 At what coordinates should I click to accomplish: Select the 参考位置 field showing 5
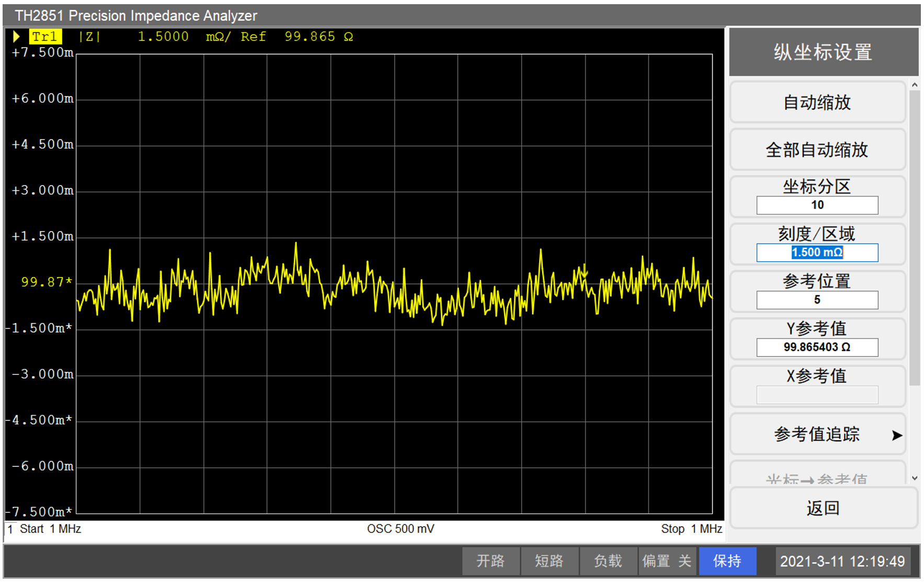(817, 300)
